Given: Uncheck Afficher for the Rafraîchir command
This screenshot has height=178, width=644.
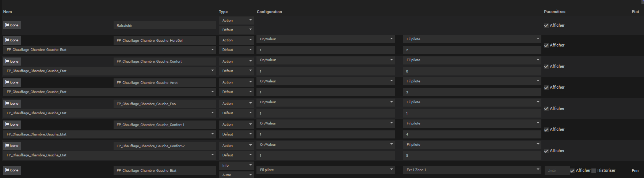Looking at the screenshot, I should (x=546, y=26).
